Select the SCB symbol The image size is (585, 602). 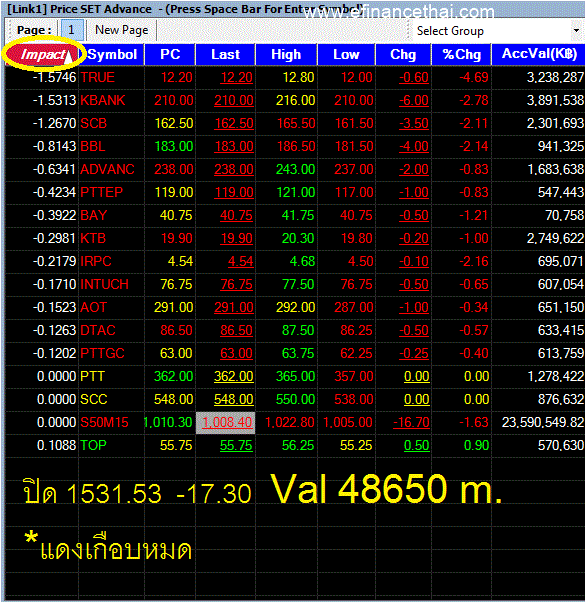coord(93,124)
